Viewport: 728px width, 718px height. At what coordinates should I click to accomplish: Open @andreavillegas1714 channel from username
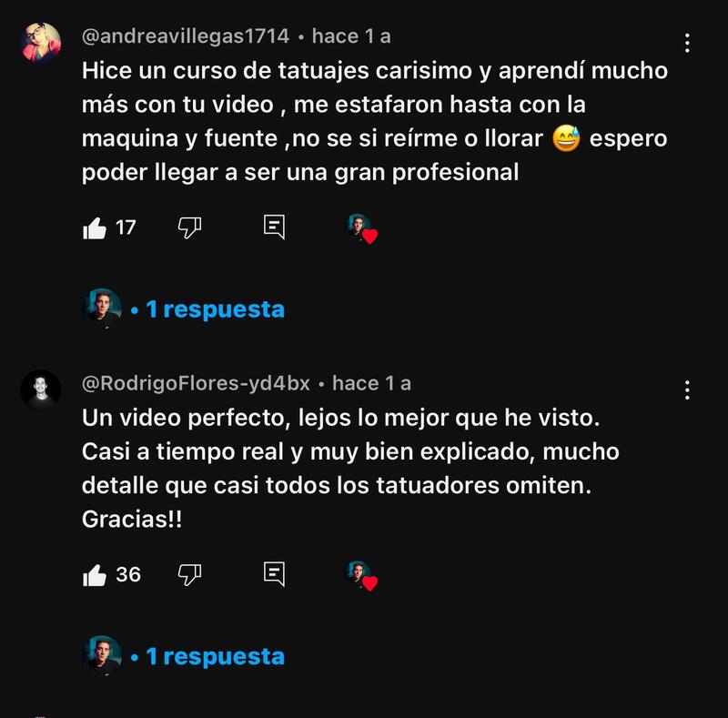(186, 36)
